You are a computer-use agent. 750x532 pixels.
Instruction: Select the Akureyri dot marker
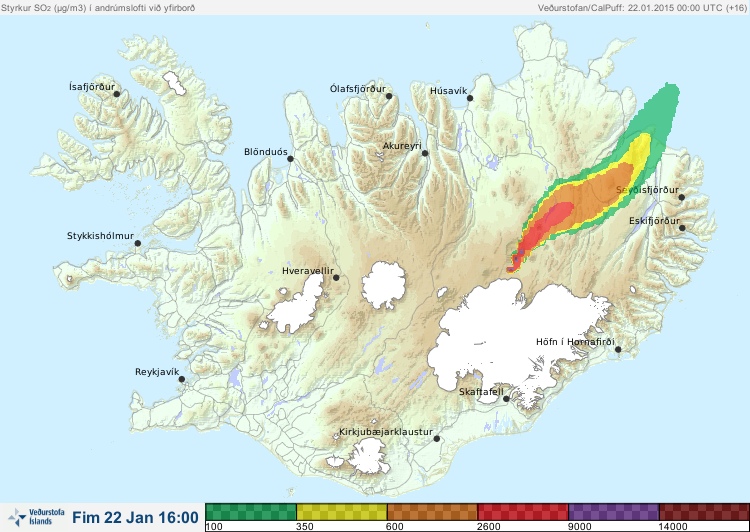click(x=425, y=153)
